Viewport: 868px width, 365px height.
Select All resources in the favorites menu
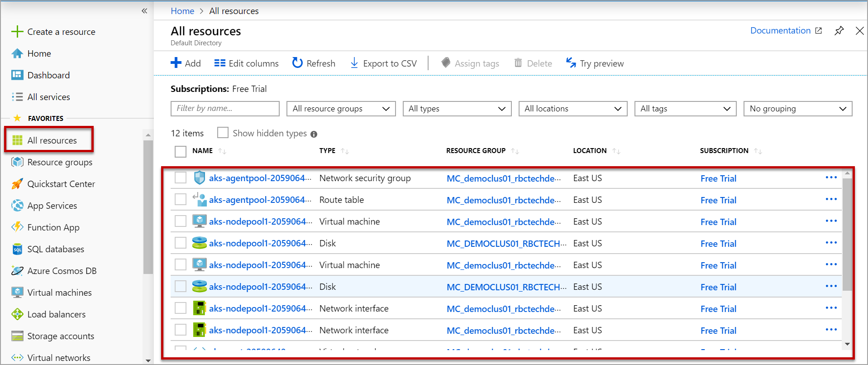click(52, 140)
